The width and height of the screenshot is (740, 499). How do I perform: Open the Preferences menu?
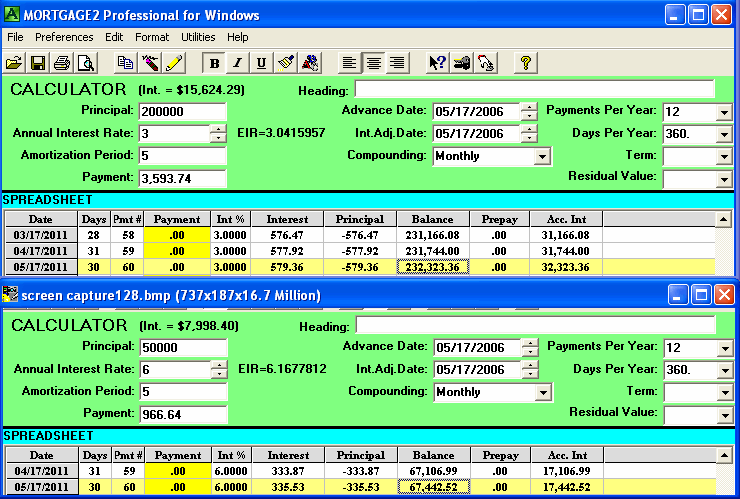click(64, 37)
